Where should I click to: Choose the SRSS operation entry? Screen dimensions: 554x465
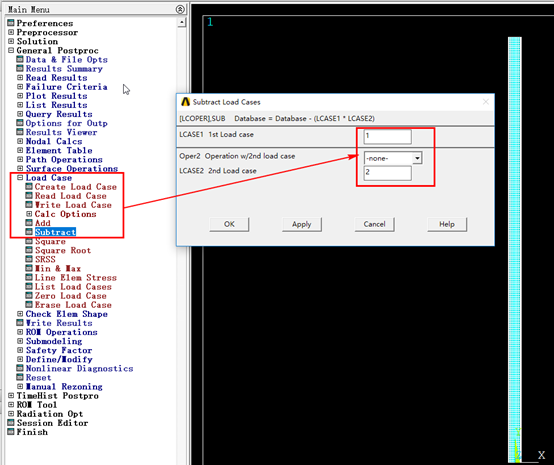tap(45, 259)
